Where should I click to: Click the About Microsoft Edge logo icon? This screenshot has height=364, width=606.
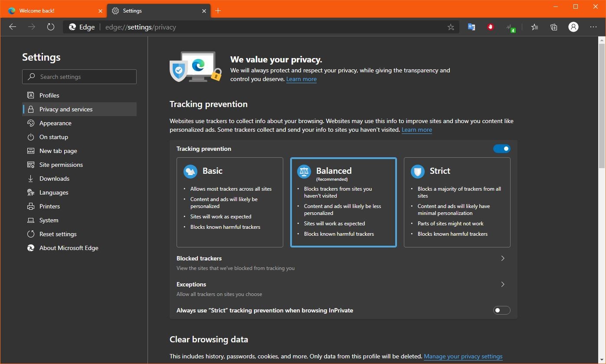(30, 248)
